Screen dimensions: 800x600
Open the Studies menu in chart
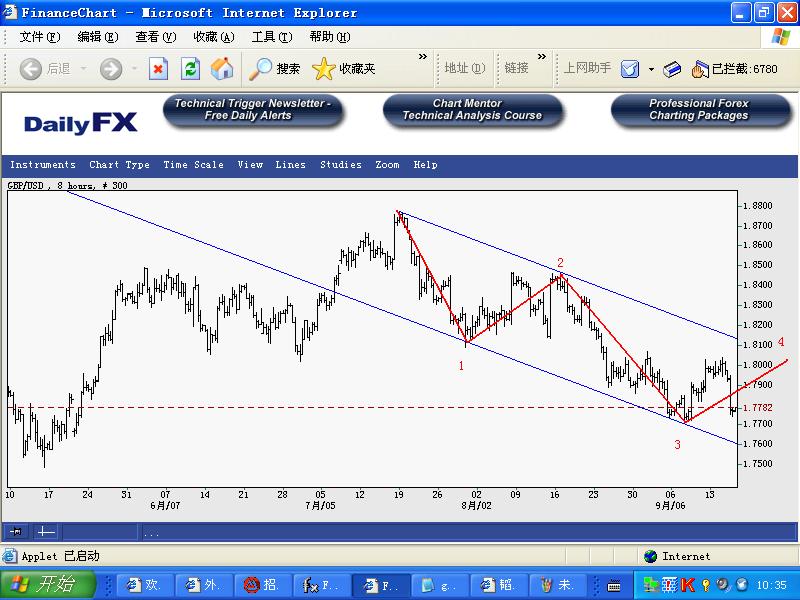click(x=340, y=165)
